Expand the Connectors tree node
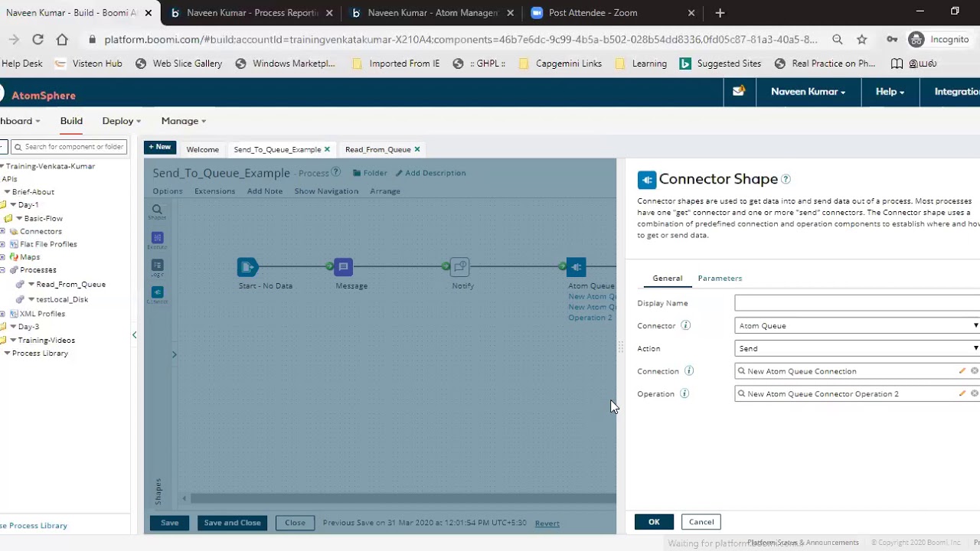 coord(3,231)
